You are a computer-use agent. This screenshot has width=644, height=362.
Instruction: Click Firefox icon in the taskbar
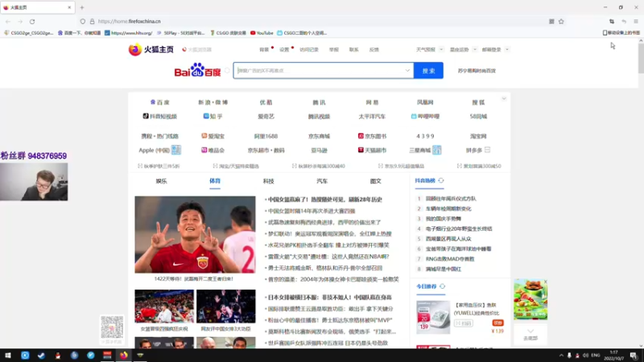pyautogui.click(x=124, y=356)
